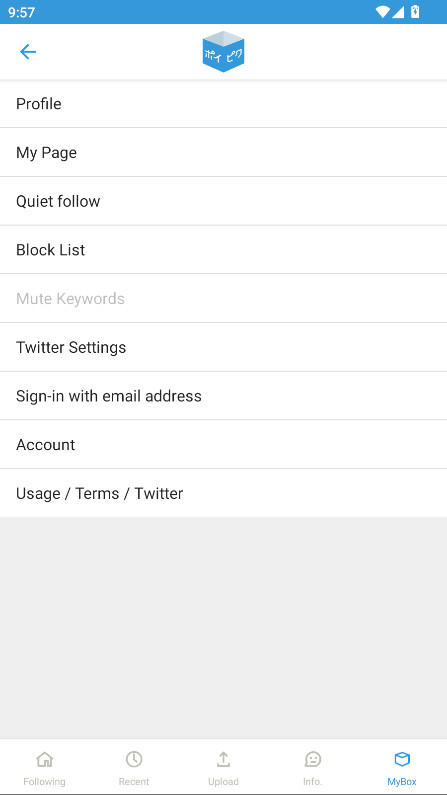
Task: View the Block List
Action: pos(224,250)
